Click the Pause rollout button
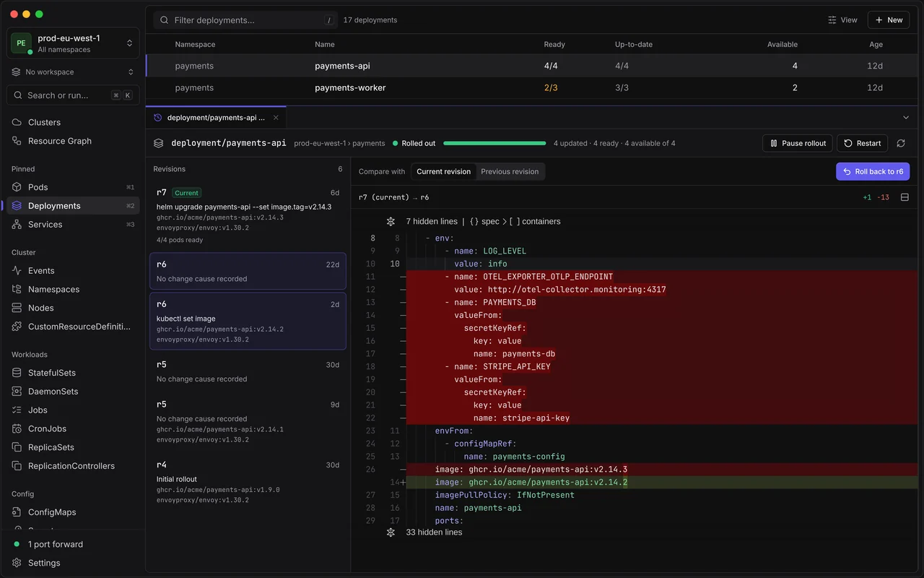Image resolution: width=924 pixels, height=578 pixels. [798, 143]
